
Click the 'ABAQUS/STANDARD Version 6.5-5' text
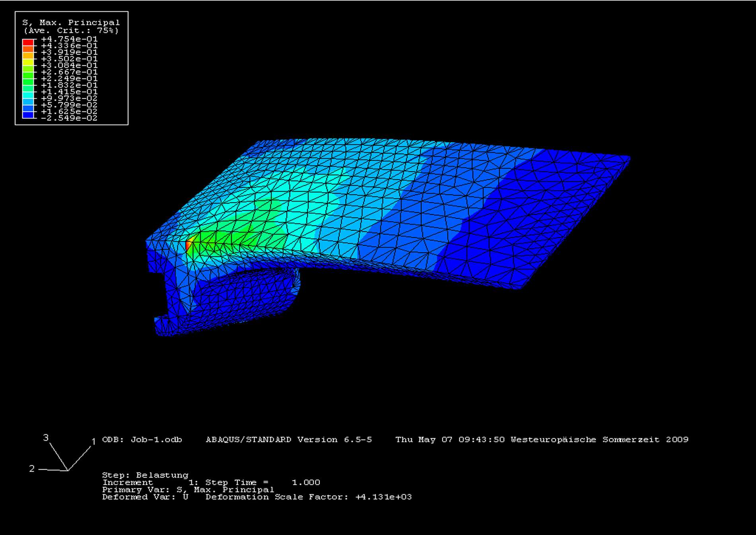tap(288, 440)
